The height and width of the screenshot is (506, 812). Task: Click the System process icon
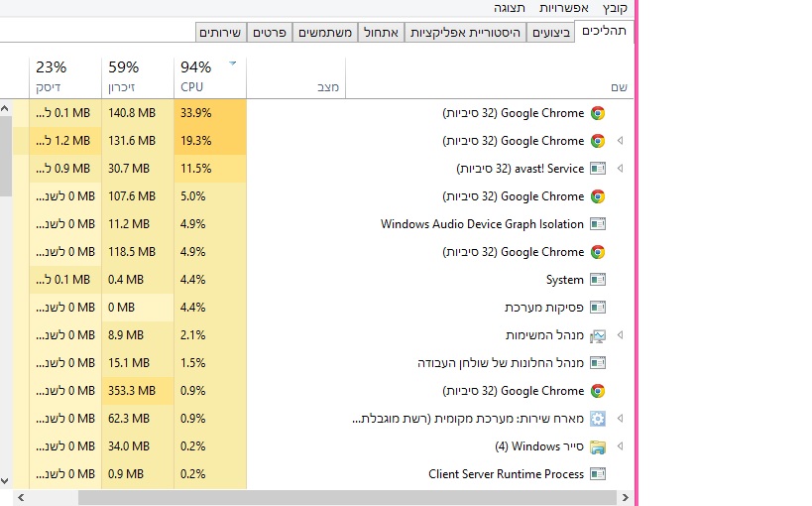(597, 280)
